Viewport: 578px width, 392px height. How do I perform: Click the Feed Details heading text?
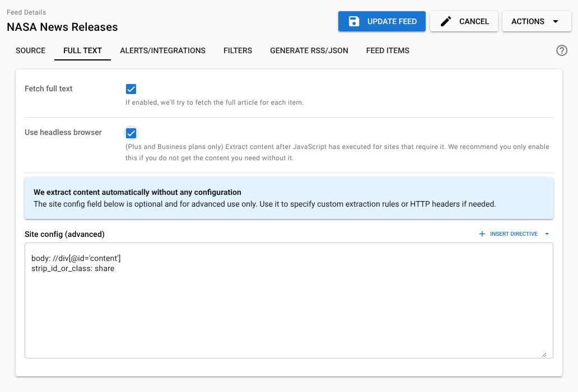pos(26,12)
